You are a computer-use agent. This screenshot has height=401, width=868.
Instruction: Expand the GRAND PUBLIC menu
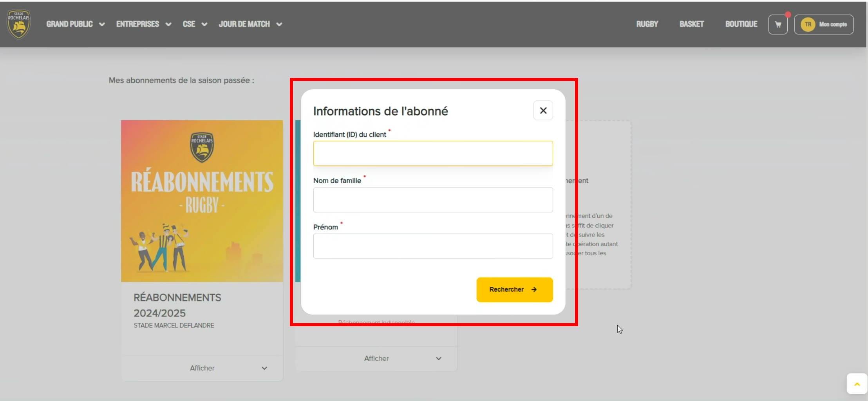76,24
